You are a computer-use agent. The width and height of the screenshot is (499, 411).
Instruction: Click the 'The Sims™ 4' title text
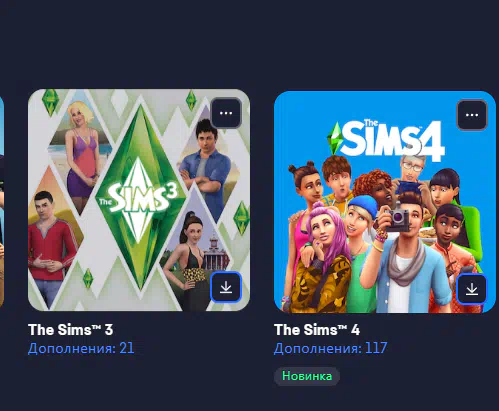tap(317, 330)
